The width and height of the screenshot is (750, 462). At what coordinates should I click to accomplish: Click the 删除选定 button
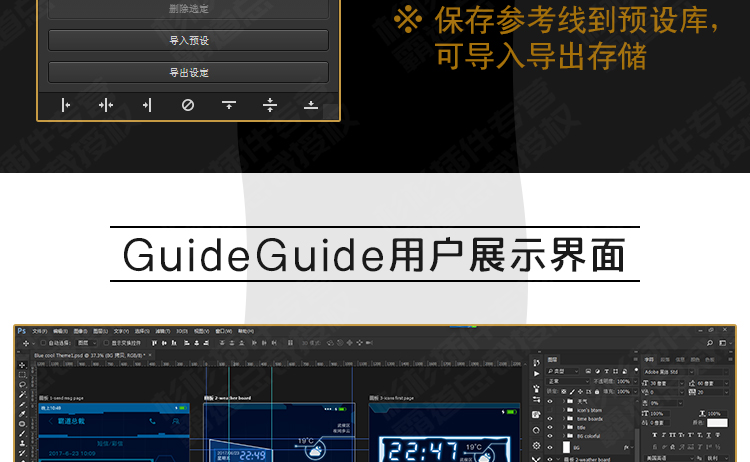tap(188, 9)
